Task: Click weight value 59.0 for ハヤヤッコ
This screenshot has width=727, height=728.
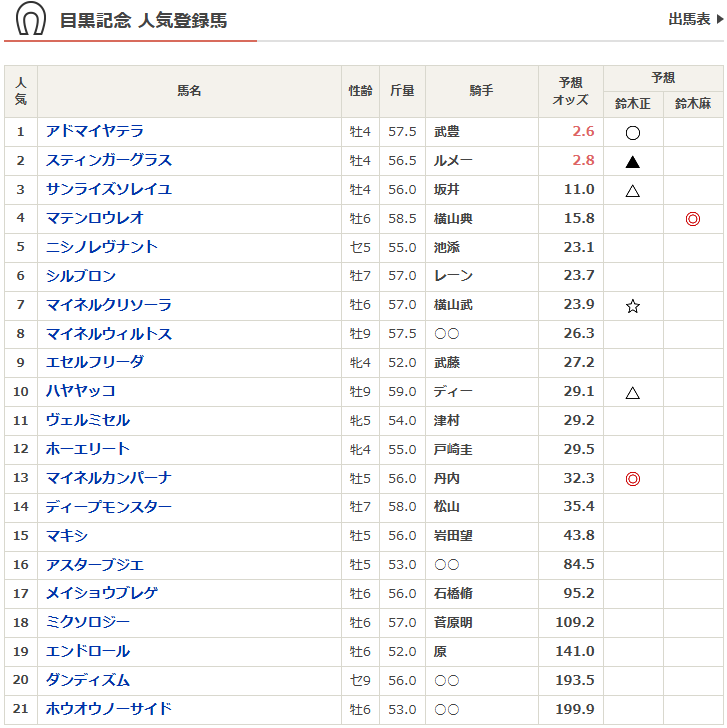Action: point(402,392)
